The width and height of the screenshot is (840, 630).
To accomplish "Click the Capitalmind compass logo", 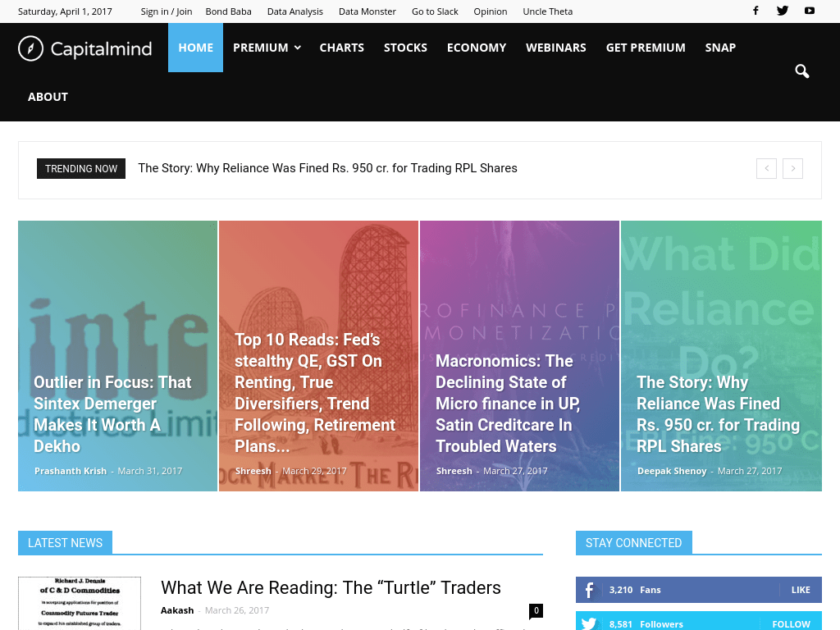I will (x=30, y=48).
